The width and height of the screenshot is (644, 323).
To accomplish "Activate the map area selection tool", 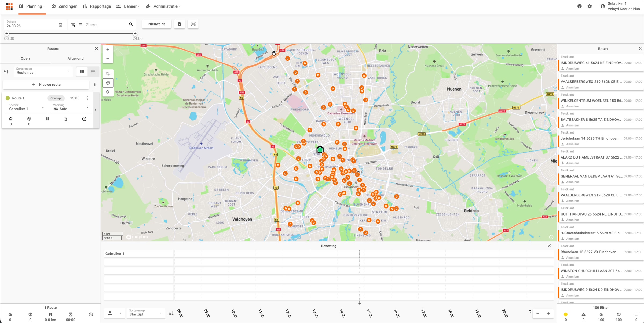I will [108, 74].
